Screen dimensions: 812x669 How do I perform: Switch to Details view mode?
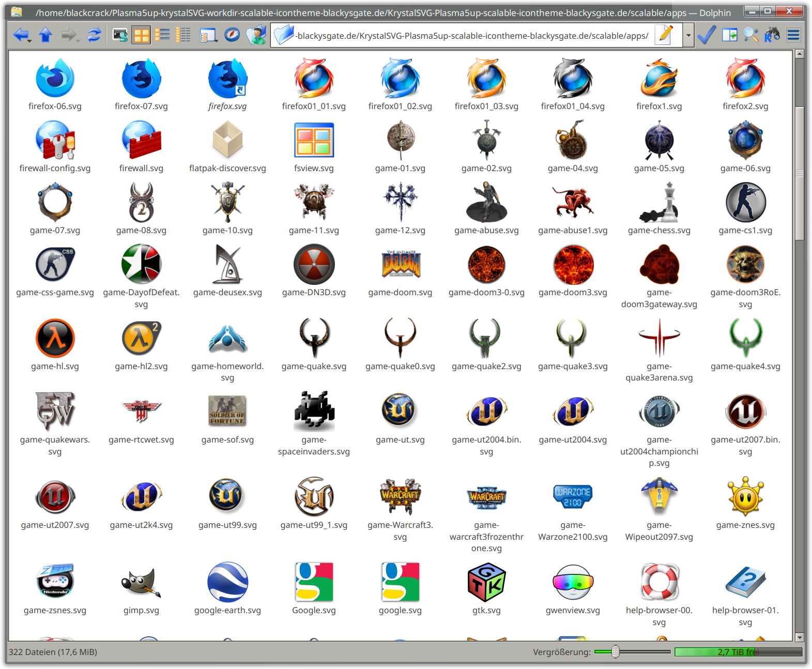[x=183, y=35]
